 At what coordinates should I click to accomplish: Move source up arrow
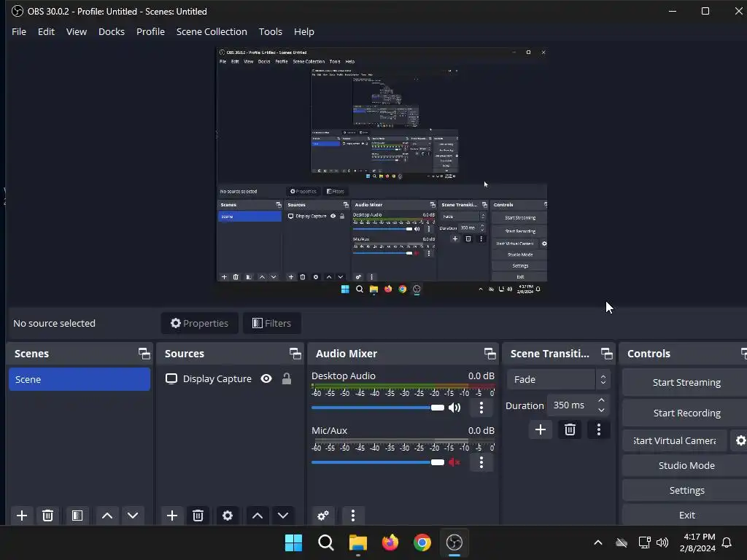tap(258, 516)
